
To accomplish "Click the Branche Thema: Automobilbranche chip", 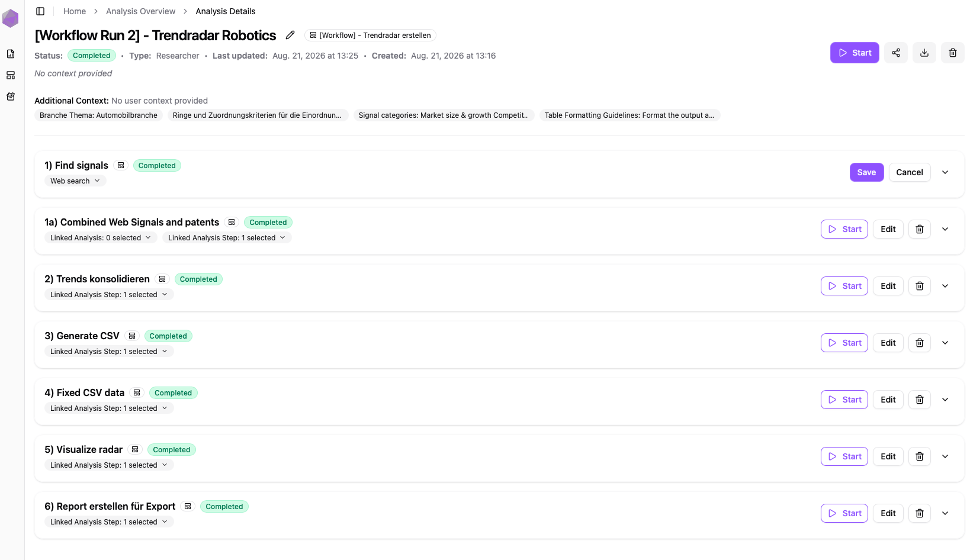I will 98,115.
